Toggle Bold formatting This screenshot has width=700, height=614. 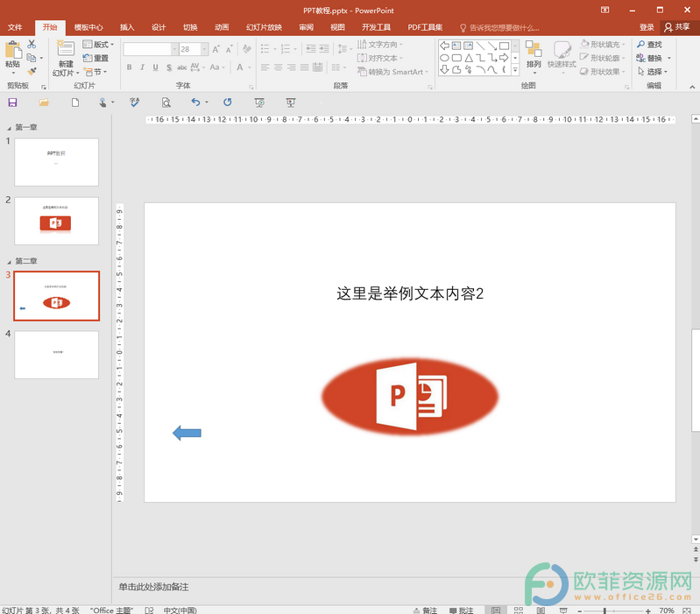coord(129,67)
